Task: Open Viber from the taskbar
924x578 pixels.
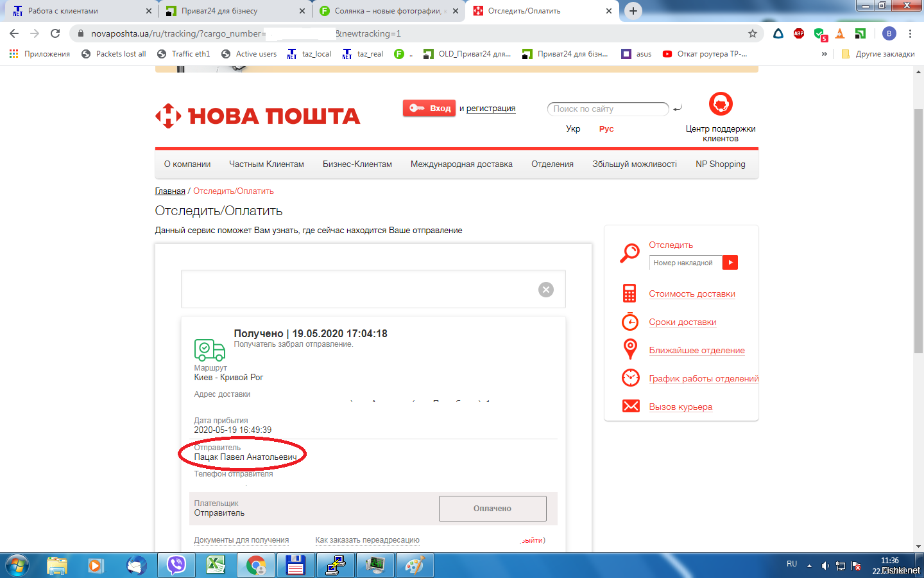Action: coord(176,565)
